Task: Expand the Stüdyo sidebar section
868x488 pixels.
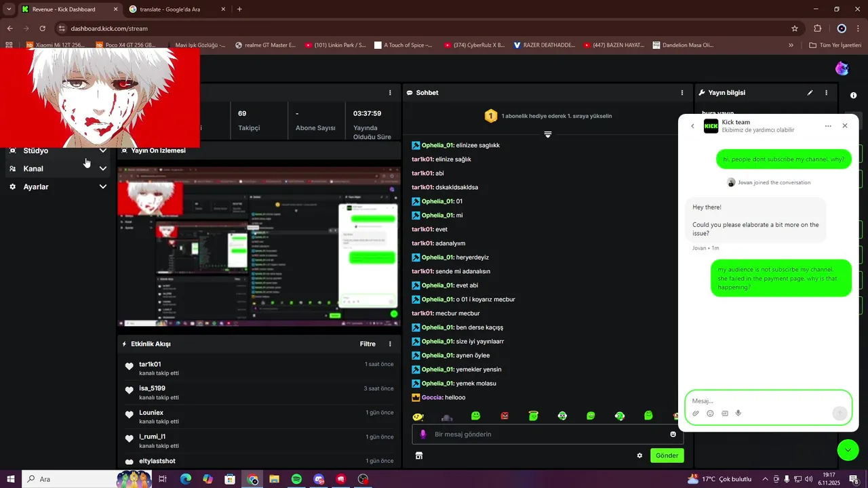Action: coord(58,150)
